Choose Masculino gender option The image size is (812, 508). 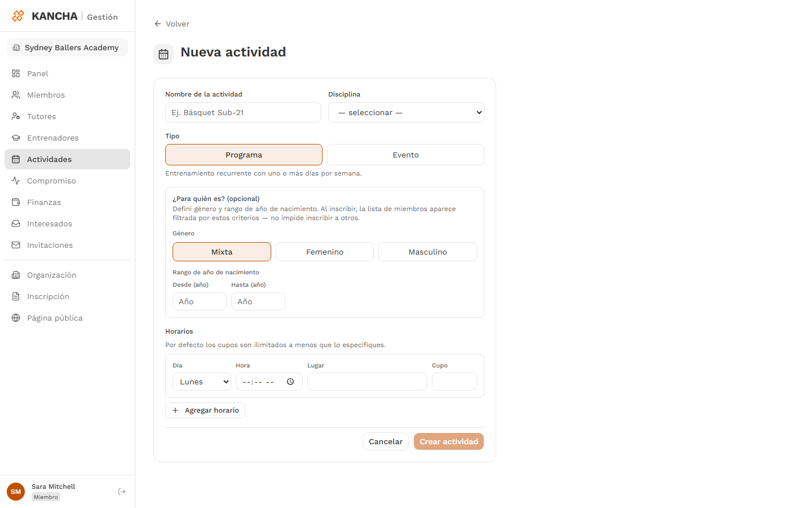pyautogui.click(x=427, y=252)
